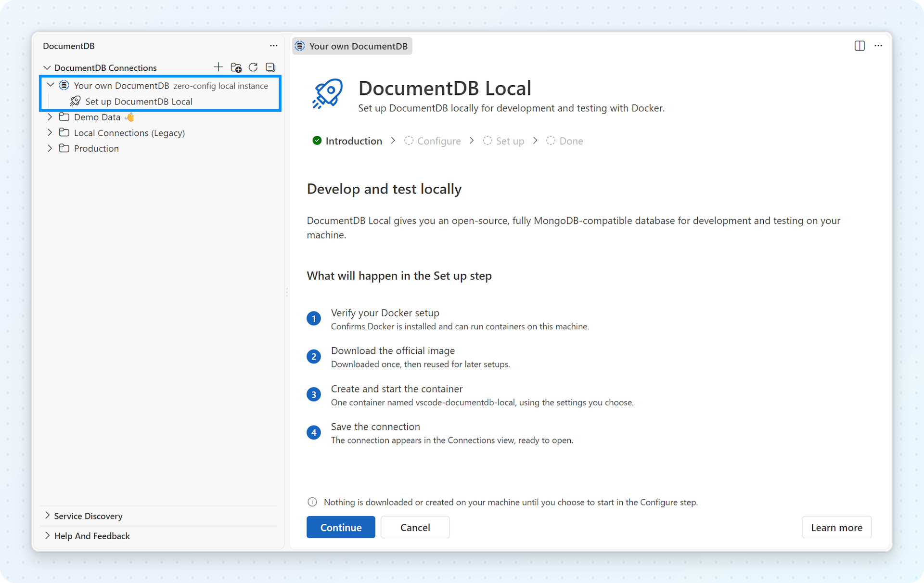Open editor more actions ellipsis
Image resolution: width=924 pixels, height=583 pixels.
point(878,46)
